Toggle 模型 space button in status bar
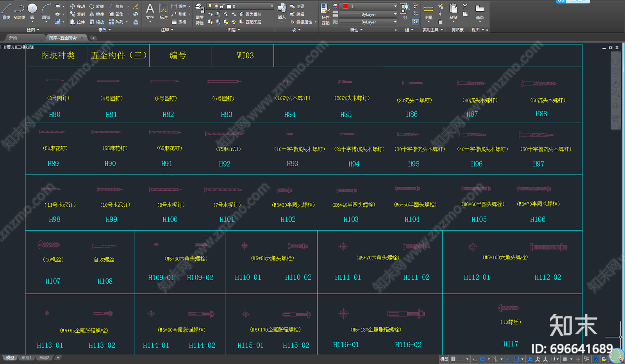Image resolution: width=625 pixels, height=364 pixels. [444, 359]
